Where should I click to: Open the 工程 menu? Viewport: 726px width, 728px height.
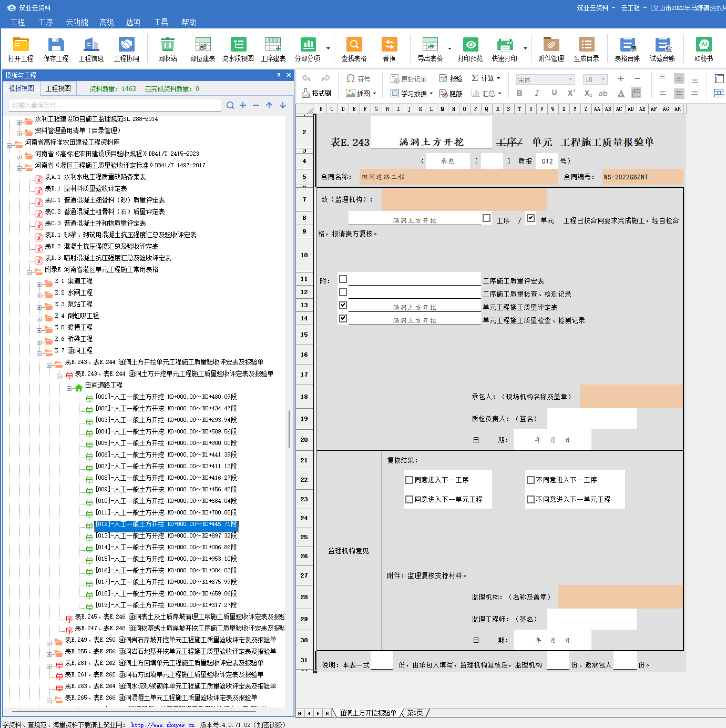pyautogui.click(x=17, y=22)
